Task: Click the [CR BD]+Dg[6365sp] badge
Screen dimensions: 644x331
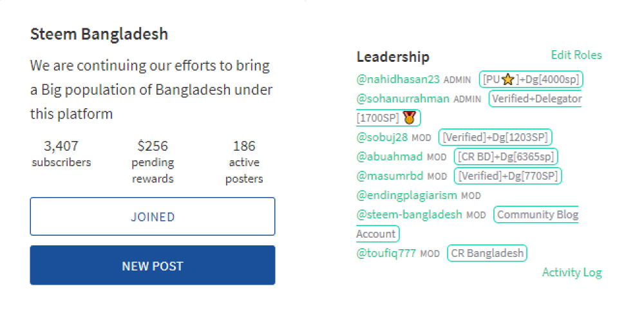Action: (506, 156)
